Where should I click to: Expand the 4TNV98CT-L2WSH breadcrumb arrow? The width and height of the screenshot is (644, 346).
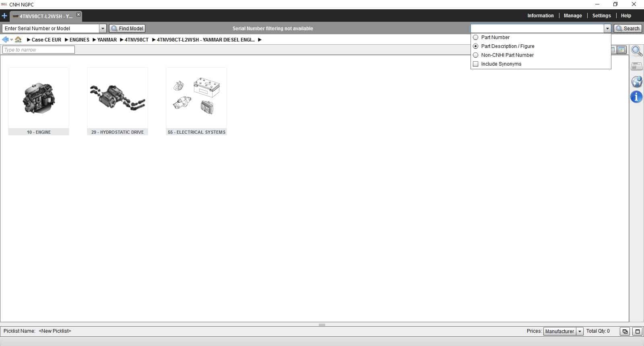tap(154, 40)
